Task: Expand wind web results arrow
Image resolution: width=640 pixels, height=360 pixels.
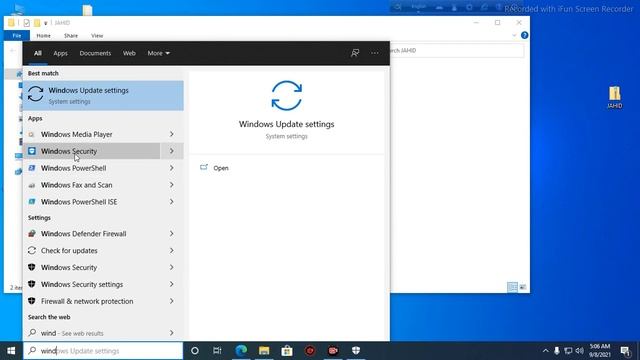Action: [172, 333]
